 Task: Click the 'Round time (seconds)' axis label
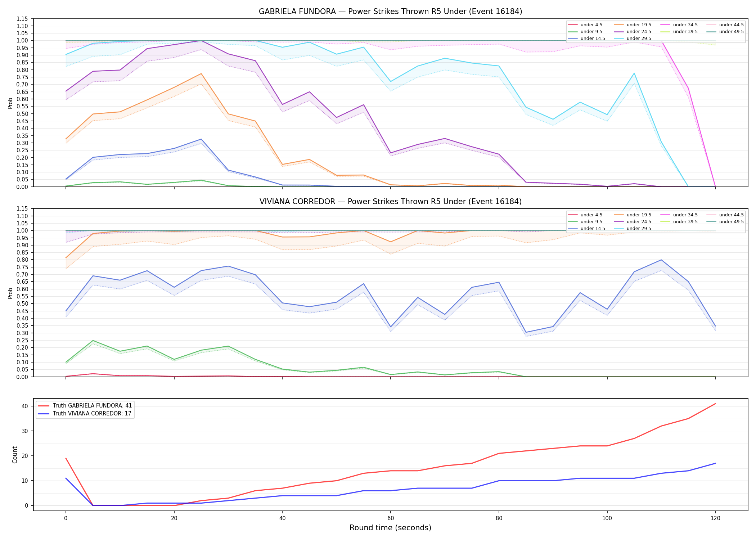click(390, 528)
